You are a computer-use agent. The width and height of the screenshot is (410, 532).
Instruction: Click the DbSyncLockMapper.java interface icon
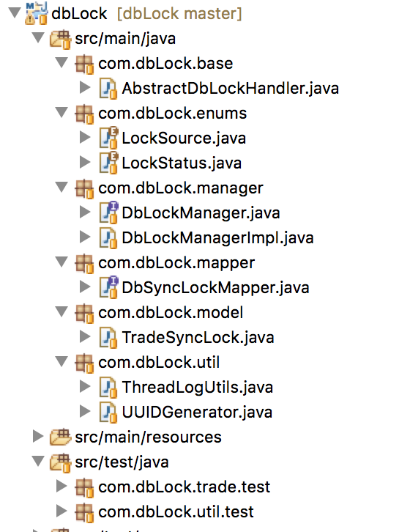108,287
